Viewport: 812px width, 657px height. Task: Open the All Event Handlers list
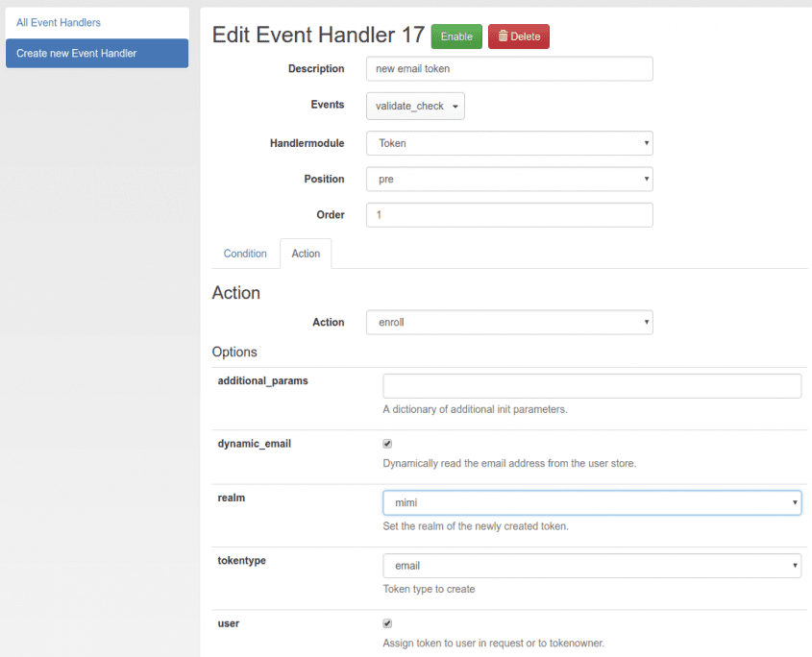(59, 23)
